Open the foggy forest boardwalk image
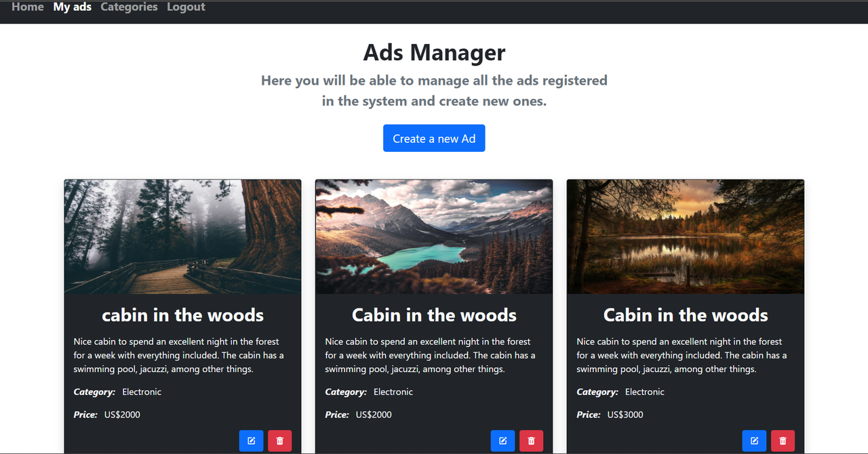The width and height of the screenshot is (868, 454). [183, 236]
